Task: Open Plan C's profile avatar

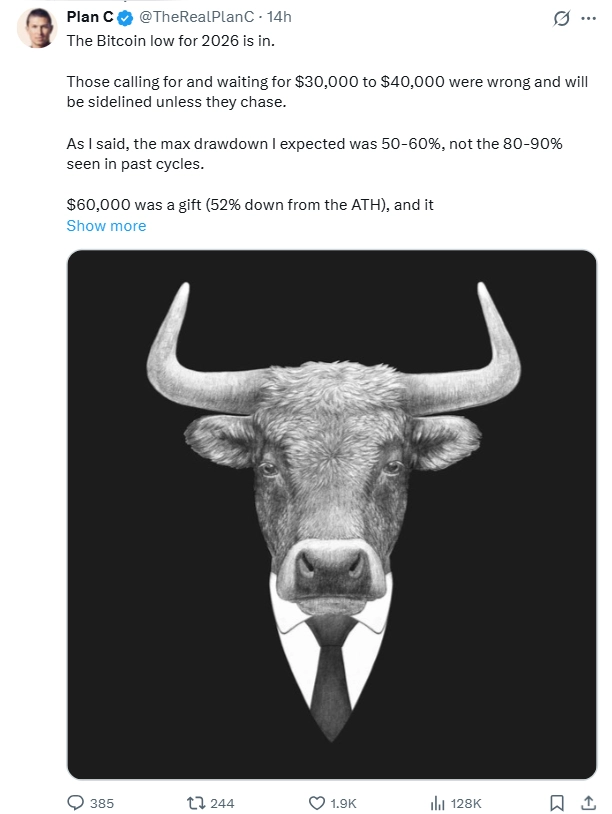Action: click(35, 31)
